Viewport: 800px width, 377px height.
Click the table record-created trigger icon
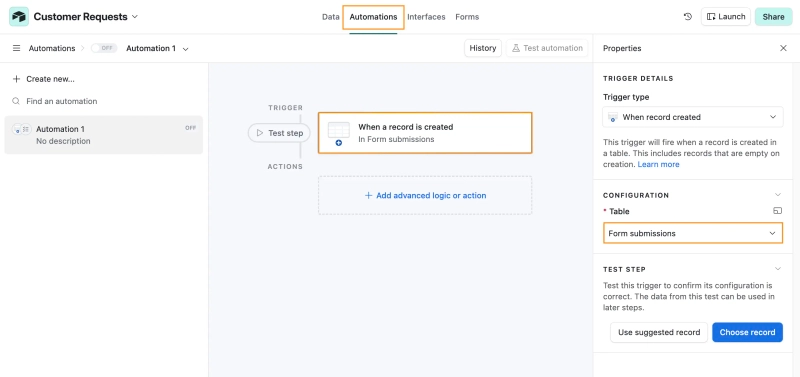pos(339,133)
